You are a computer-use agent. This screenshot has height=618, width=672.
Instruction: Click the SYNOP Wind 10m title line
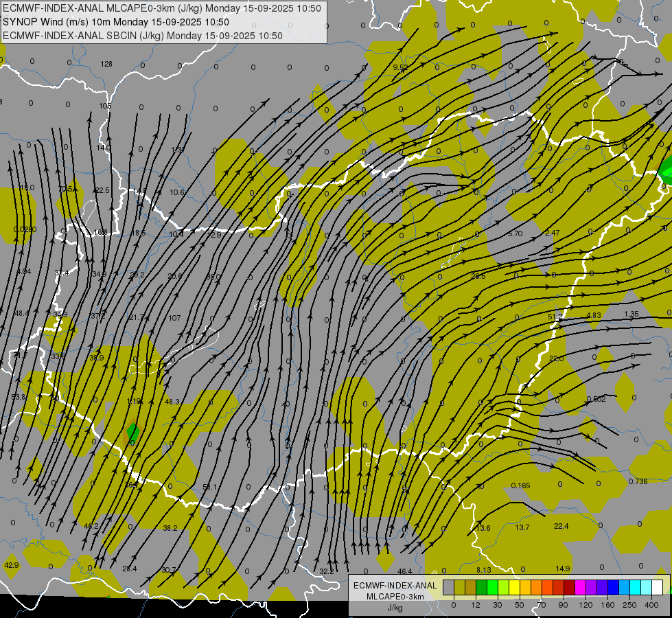116,22
